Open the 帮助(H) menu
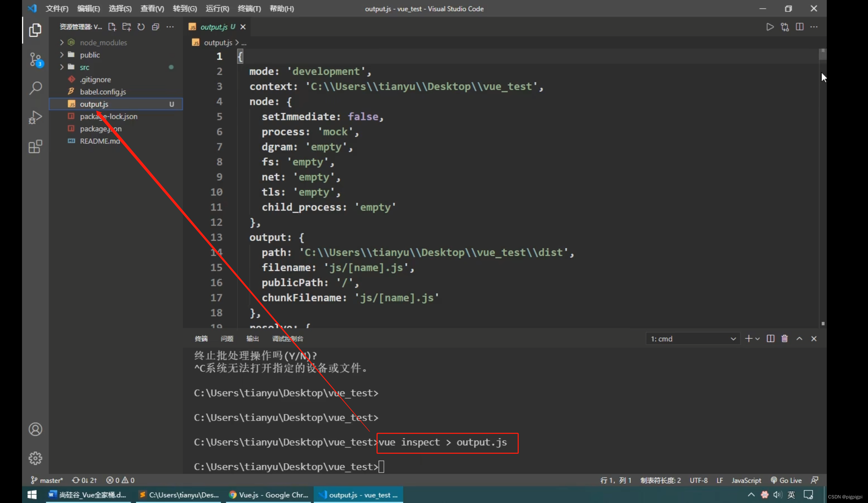 pyautogui.click(x=282, y=8)
